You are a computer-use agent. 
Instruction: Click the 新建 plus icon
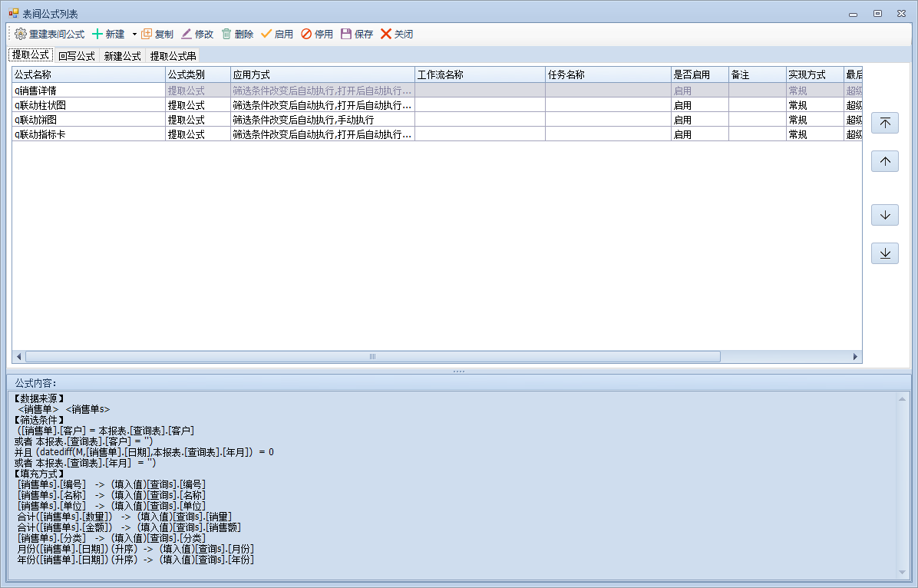[x=97, y=34]
